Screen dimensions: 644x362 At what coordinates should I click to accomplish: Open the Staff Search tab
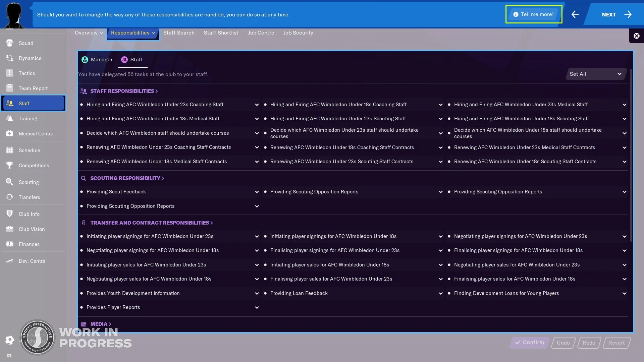(x=179, y=33)
